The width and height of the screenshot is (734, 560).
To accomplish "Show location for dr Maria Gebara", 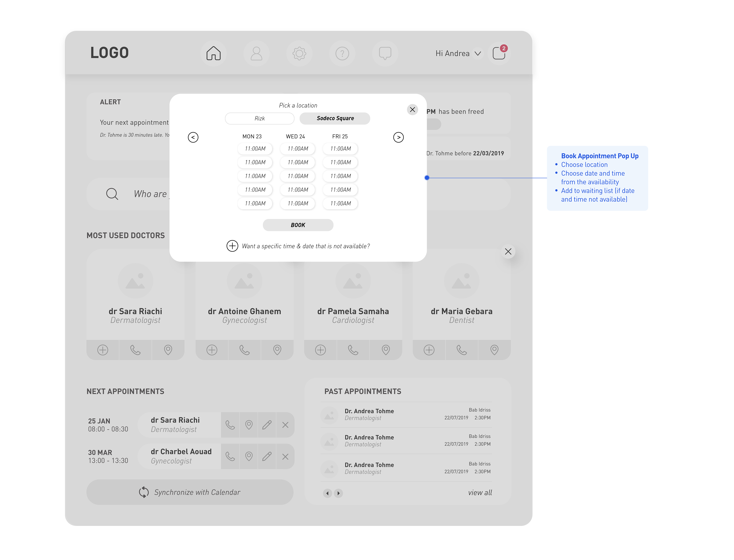I will [x=494, y=350].
